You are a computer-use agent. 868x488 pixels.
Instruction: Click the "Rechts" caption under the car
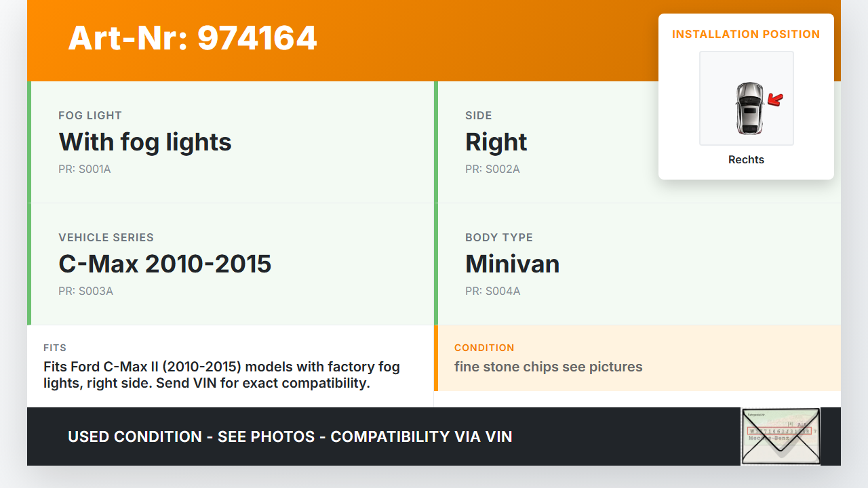(746, 160)
